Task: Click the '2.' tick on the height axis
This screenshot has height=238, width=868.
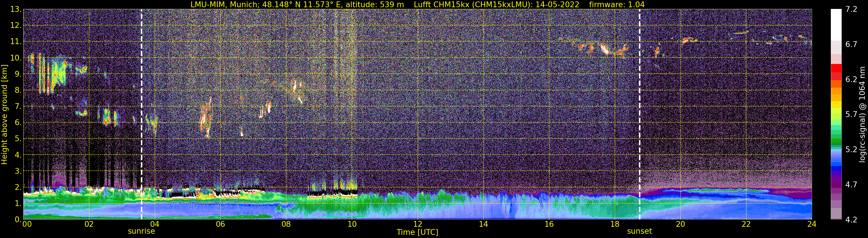Action: [x=18, y=187]
